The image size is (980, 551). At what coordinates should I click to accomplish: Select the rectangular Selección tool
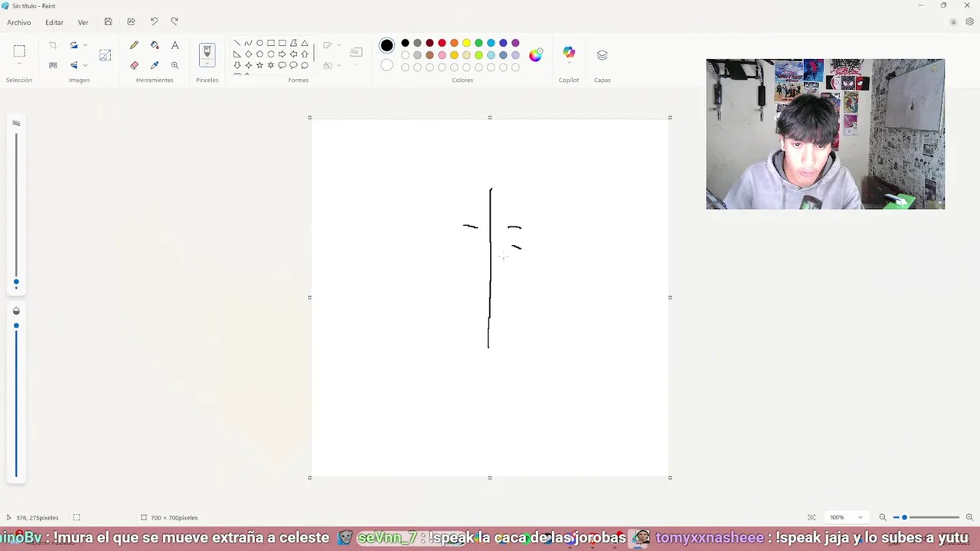click(19, 51)
